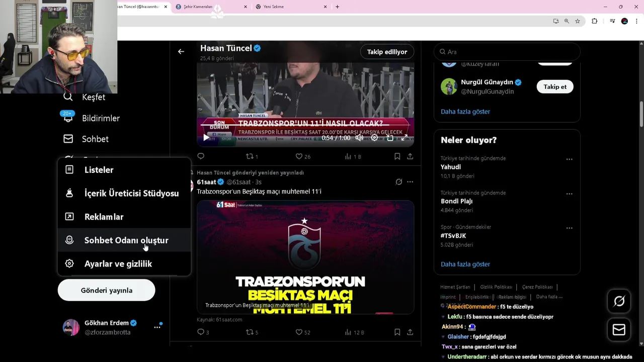Viewport: 644px width, 362px height.
Task: Open the Keşfet search page
Action: click(x=84, y=97)
